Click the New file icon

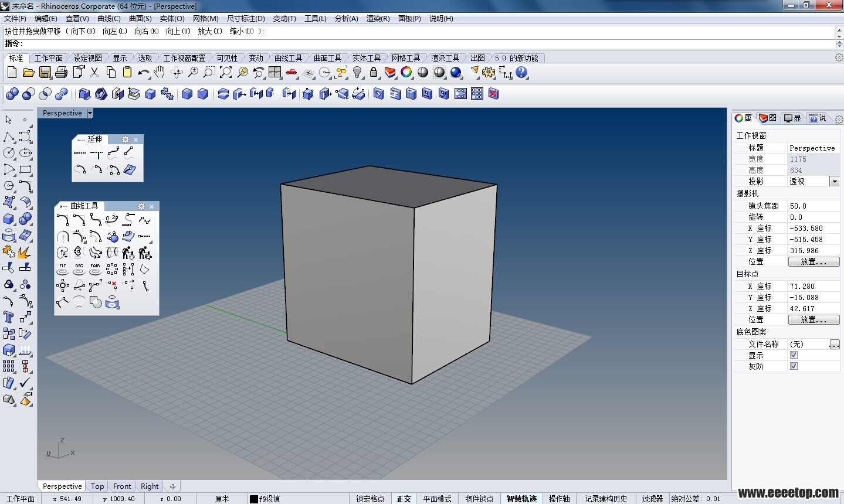[x=12, y=73]
